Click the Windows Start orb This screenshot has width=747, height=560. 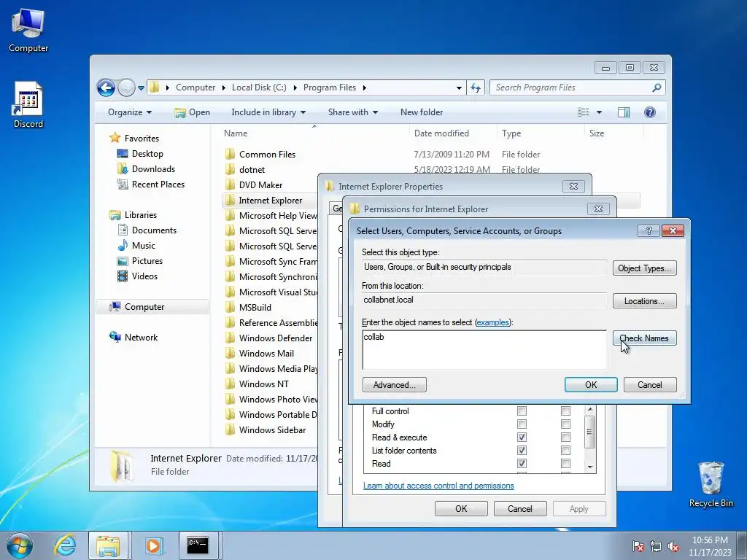tap(19, 545)
